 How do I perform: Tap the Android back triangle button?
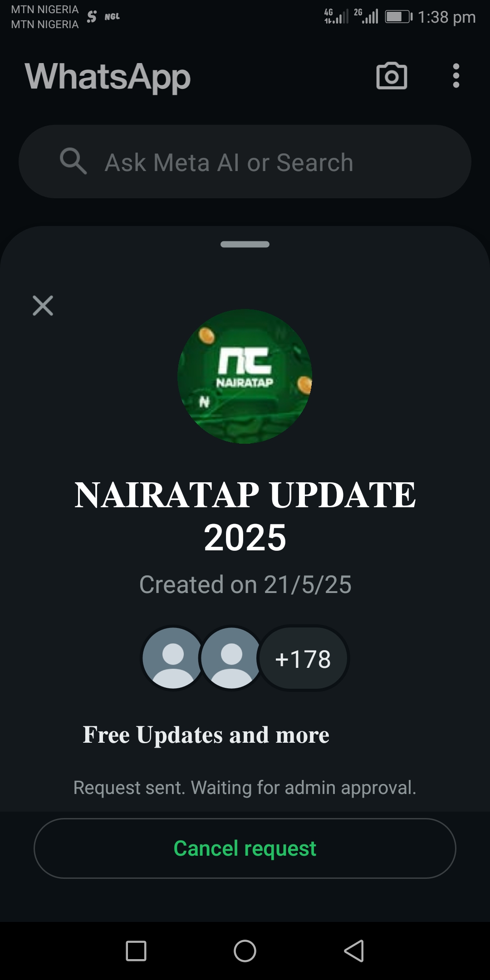pyautogui.click(x=354, y=951)
